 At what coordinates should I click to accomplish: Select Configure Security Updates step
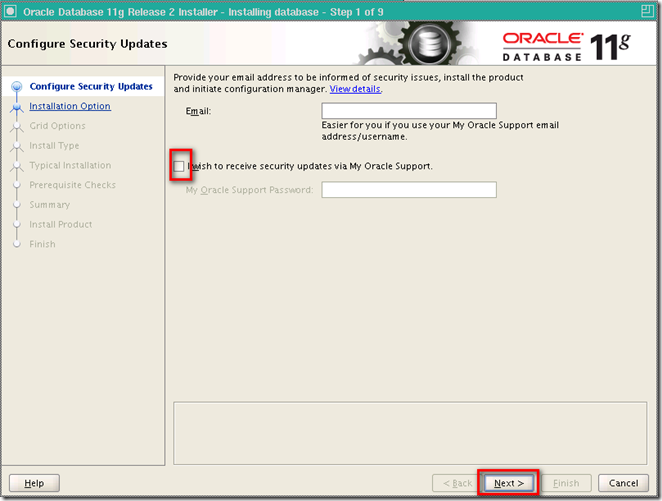coord(91,86)
